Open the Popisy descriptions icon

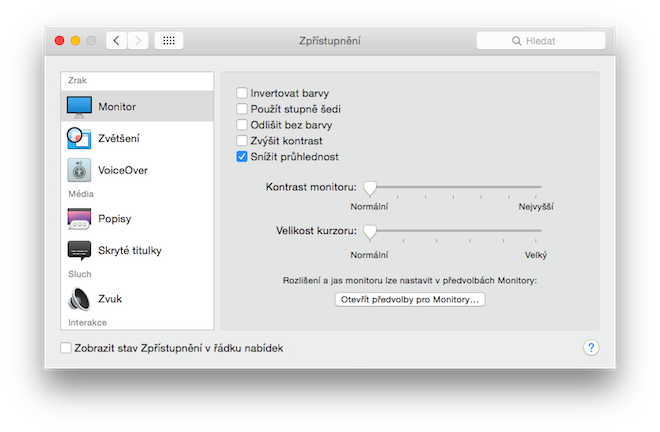coord(80,218)
